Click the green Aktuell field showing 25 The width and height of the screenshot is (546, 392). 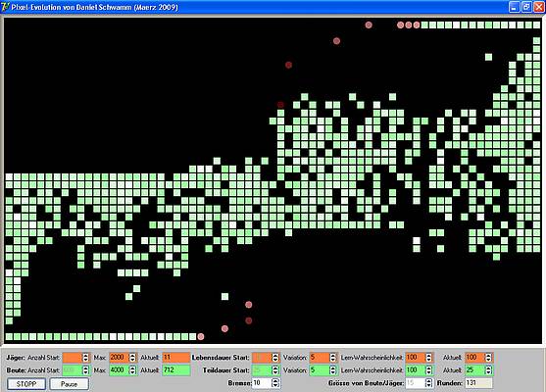point(475,370)
